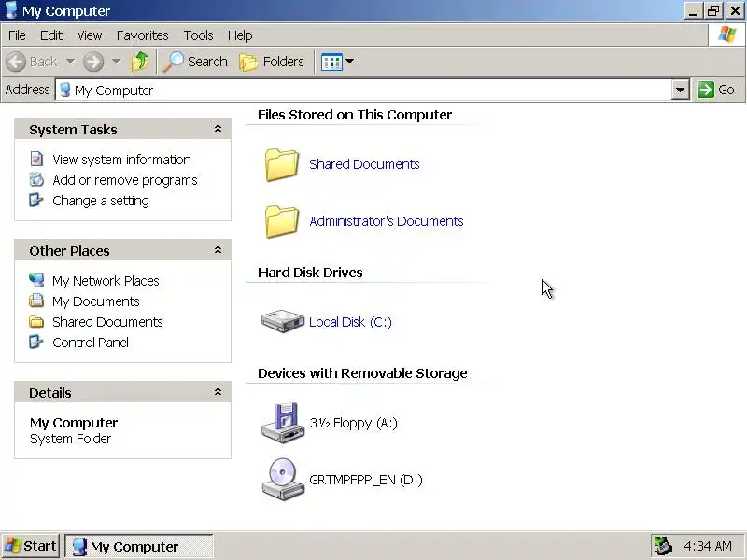Screen dimensions: 747x560
Task: Select the Local Disk (C:) drive icon
Action: tap(283, 321)
